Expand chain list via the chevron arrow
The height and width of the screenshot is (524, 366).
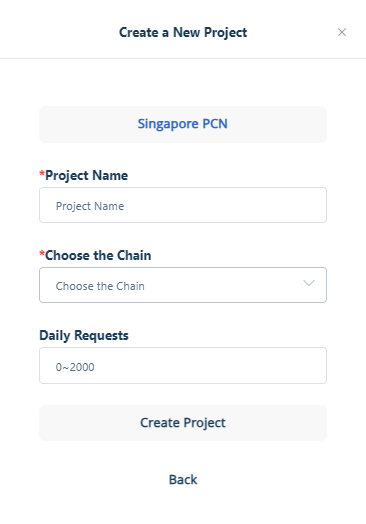[x=309, y=283]
